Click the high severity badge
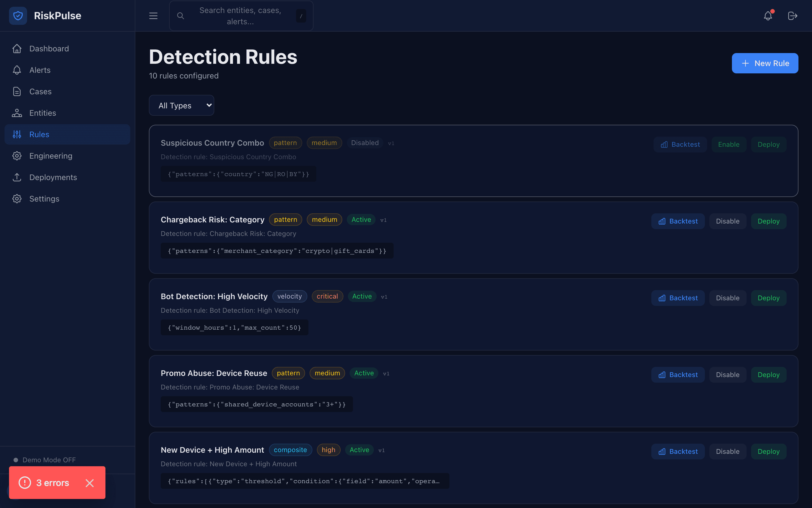Screen dimensions: 812x508 [328, 450]
